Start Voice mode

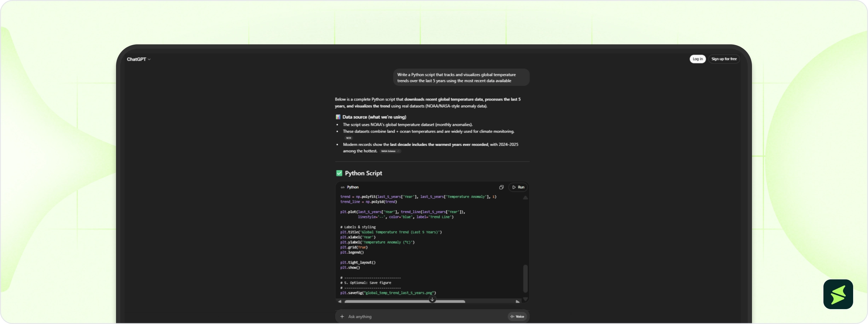(x=517, y=317)
